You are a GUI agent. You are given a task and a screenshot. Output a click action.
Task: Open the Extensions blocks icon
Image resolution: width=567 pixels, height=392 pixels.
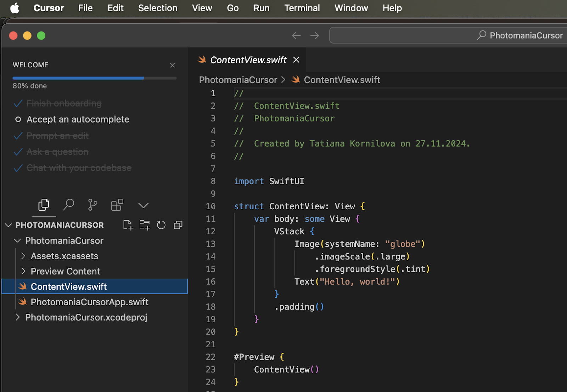pyautogui.click(x=117, y=205)
